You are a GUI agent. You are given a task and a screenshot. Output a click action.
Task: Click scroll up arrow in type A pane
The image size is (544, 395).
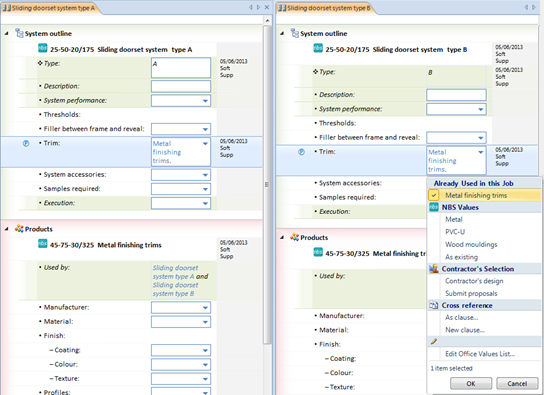click(x=267, y=21)
